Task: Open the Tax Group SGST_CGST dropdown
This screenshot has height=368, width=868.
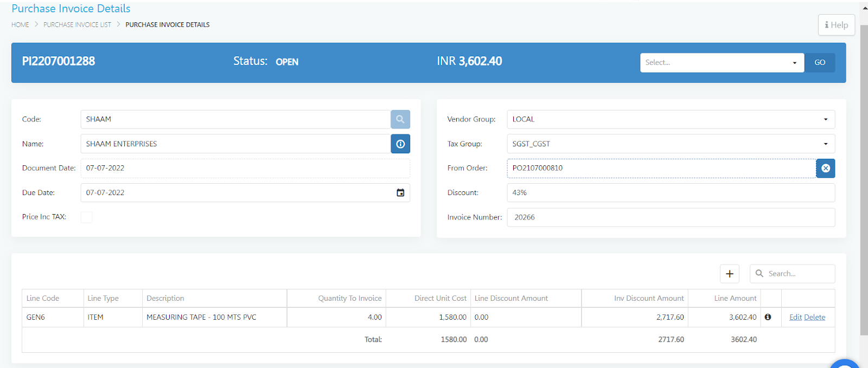Action: pyautogui.click(x=671, y=144)
